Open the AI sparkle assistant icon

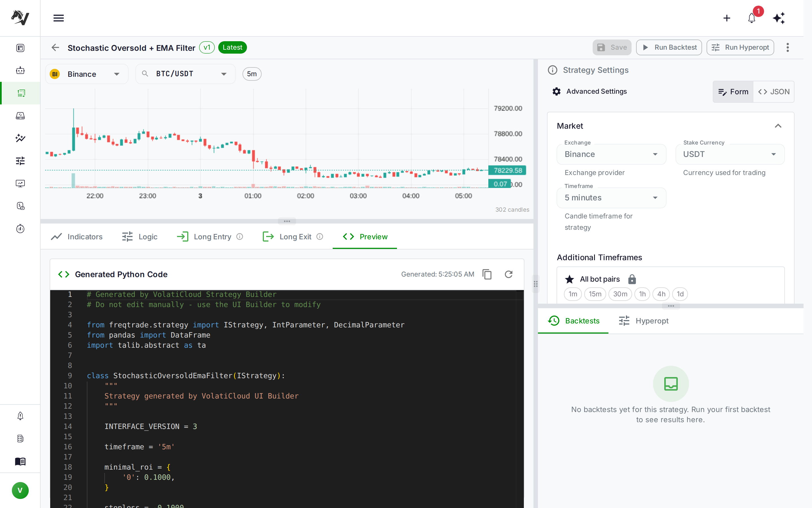pos(779,18)
